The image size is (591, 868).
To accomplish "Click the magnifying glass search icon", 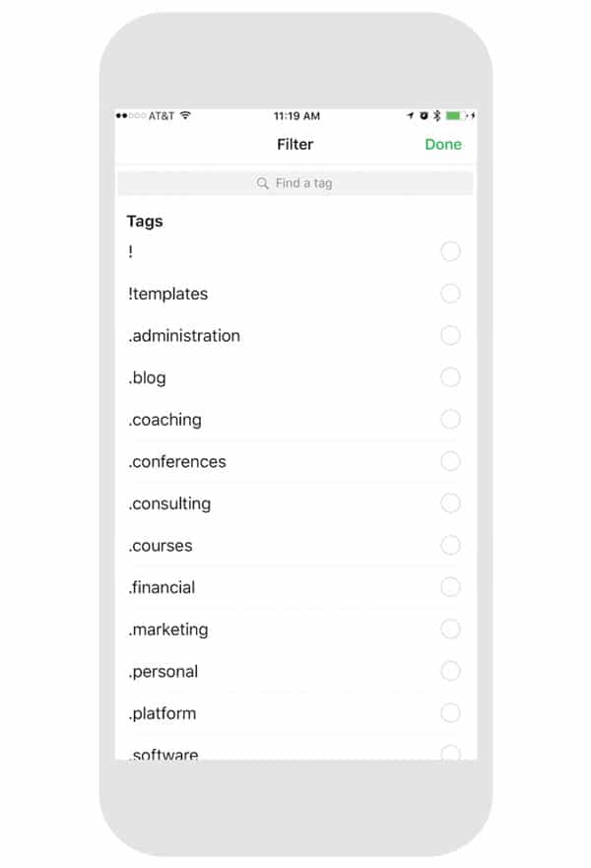I will click(x=262, y=183).
